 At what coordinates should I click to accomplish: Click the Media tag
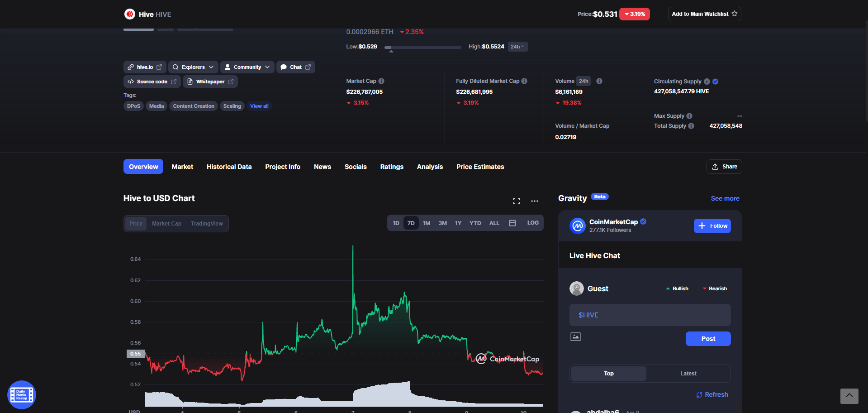coord(157,106)
